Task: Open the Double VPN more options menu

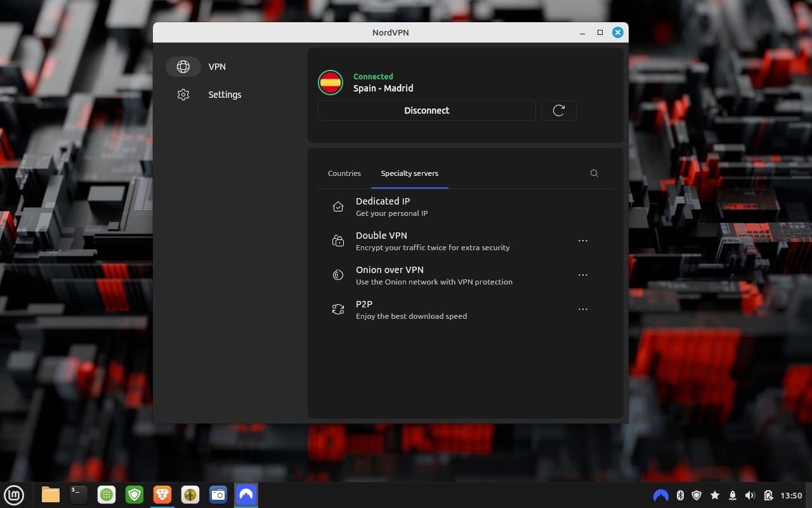Action: (583, 241)
